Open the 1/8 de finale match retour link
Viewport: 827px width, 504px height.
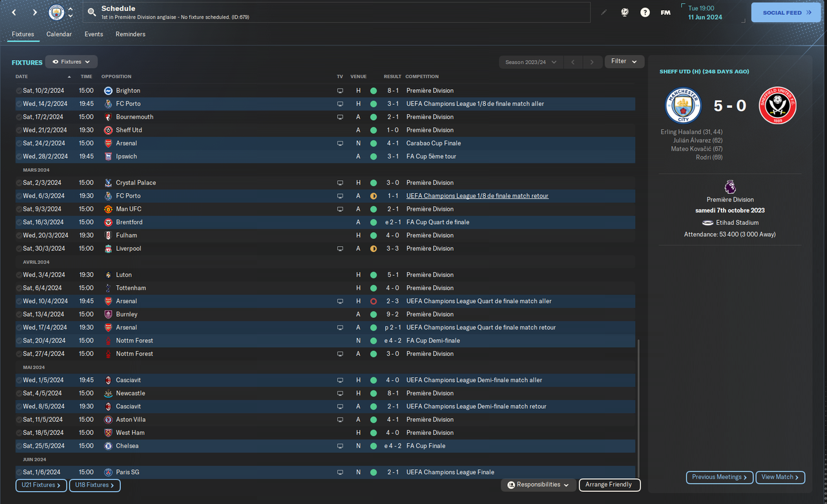[x=477, y=196]
